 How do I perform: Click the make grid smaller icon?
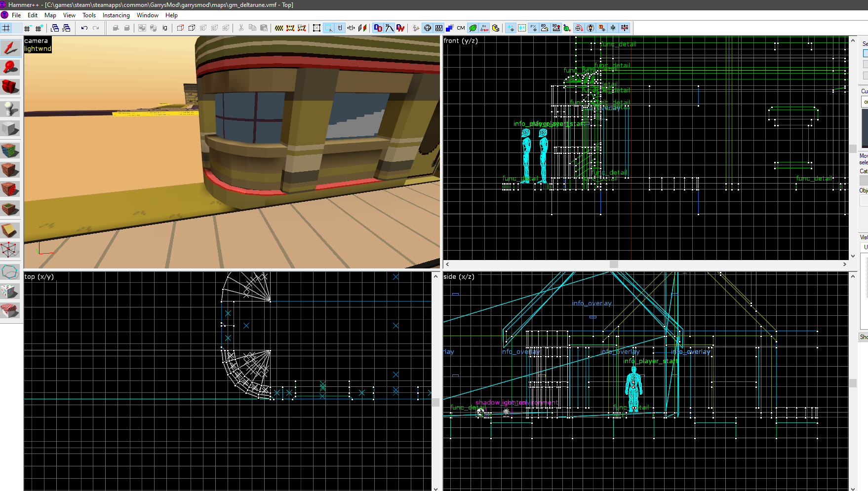click(x=27, y=28)
